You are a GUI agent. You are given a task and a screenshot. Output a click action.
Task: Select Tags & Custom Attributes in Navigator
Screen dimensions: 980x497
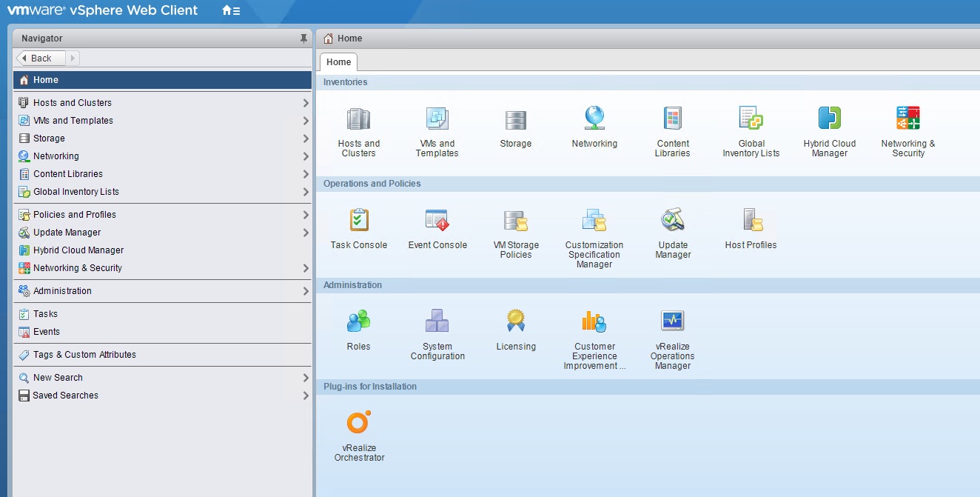click(x=84, y=355)
